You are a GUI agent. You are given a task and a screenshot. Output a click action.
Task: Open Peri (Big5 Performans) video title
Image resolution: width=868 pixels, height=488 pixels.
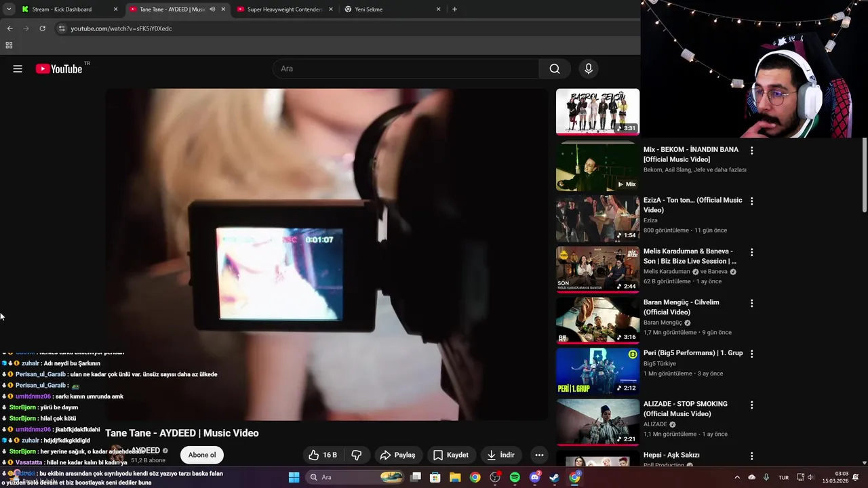pyautogui.click(x=693, y=353)
